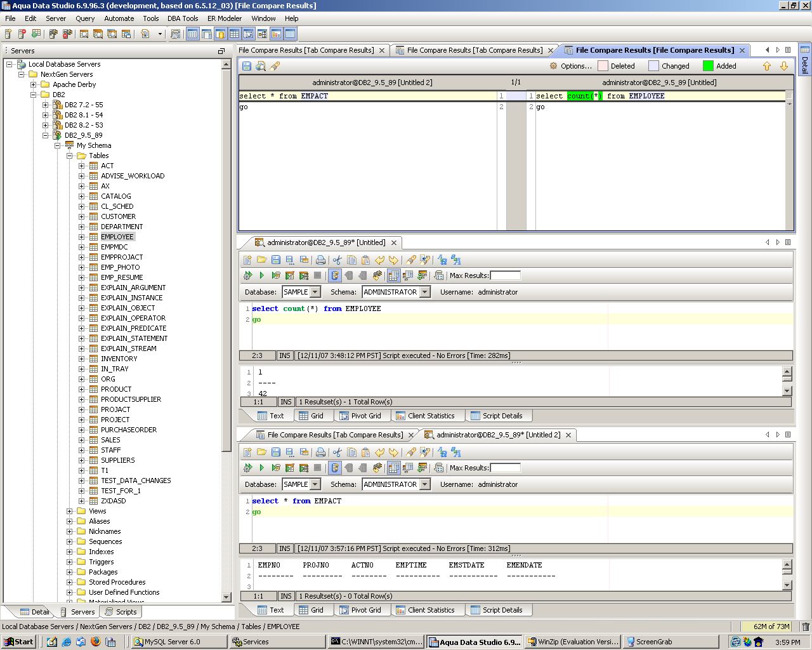Toggle grid results button in upper query editor
Screen dimensions: 812x650
tap(393, 275)
